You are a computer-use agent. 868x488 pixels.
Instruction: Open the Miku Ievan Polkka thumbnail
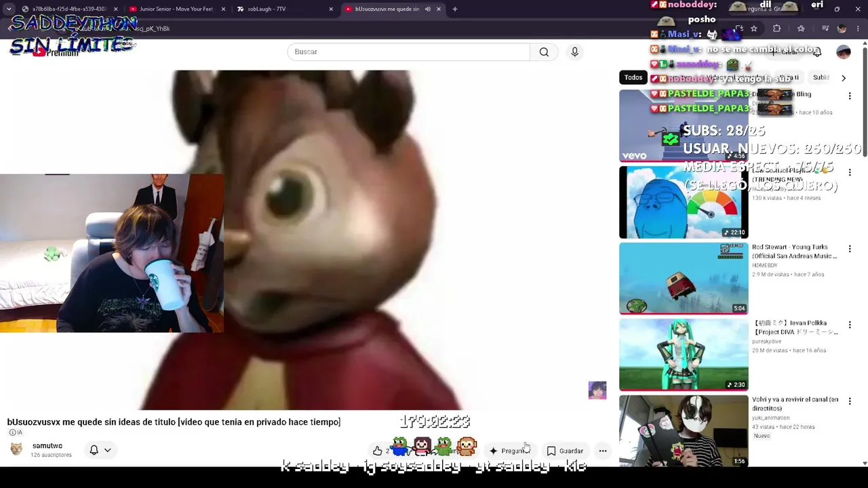click(x=684, y=355)
